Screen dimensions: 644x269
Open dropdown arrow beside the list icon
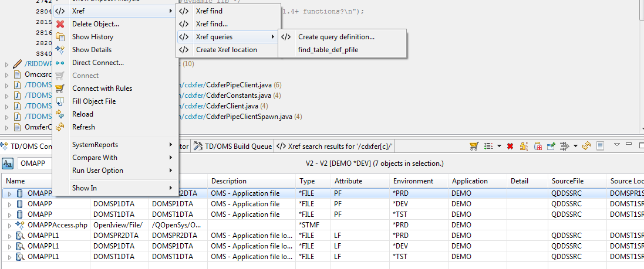click(498, 146)
